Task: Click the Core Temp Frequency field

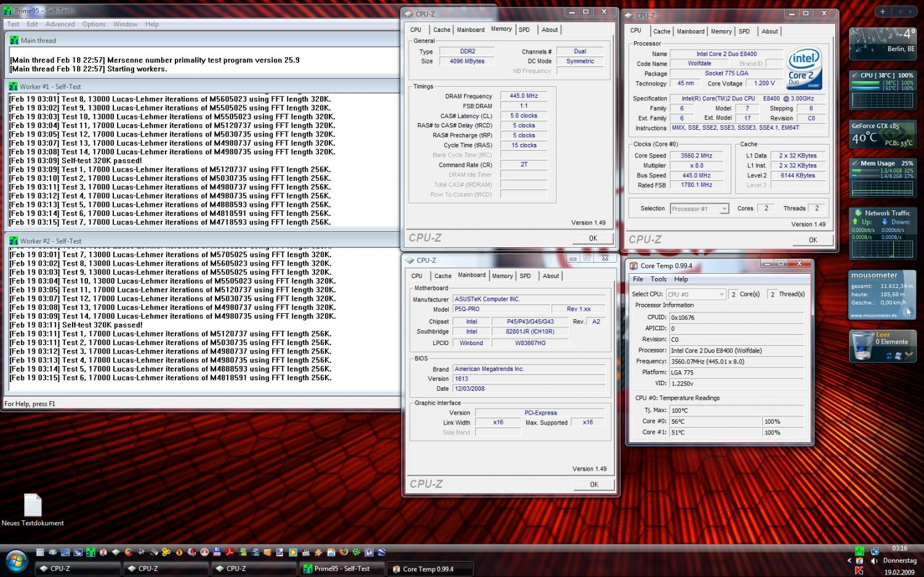Action: click(x=737, y=362)
